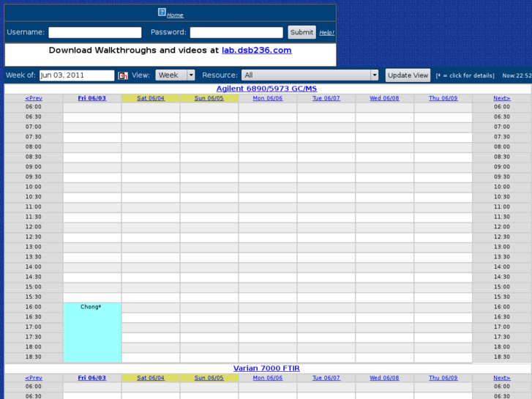The height and width of the screenshot is (399, 532).
Task: Open the Help! link
Action: (326, 33)
